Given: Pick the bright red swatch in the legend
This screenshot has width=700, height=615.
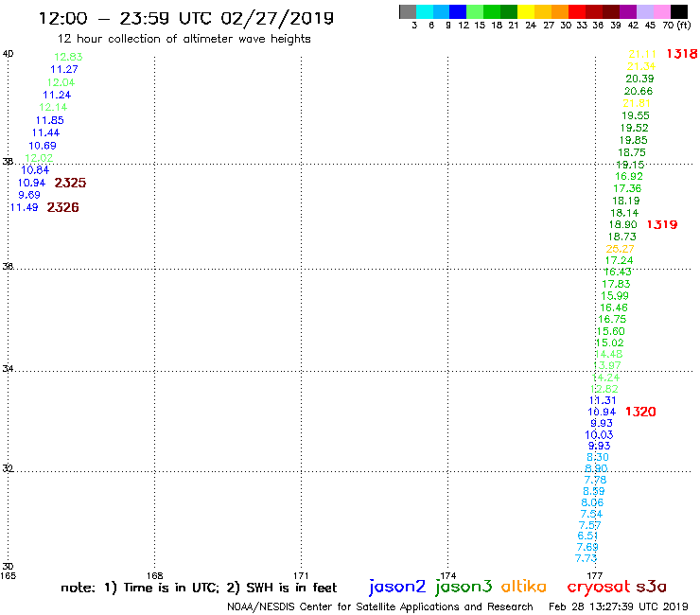Looking at the screenshot, I should 577,11.
